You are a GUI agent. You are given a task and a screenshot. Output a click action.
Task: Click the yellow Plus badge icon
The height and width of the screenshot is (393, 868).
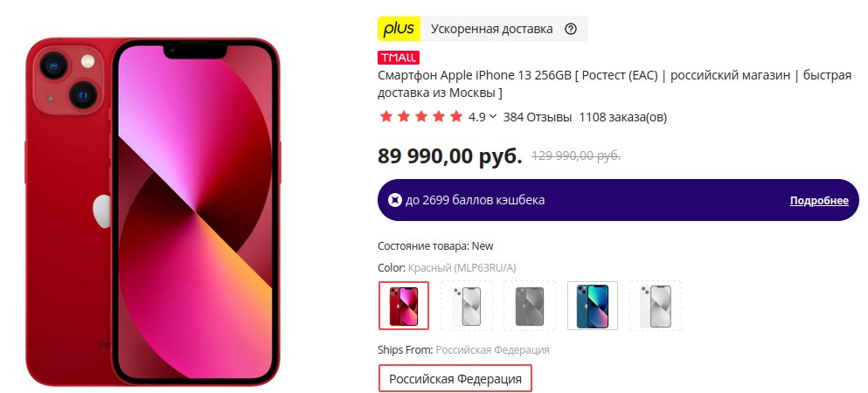[x=399, y=29]
